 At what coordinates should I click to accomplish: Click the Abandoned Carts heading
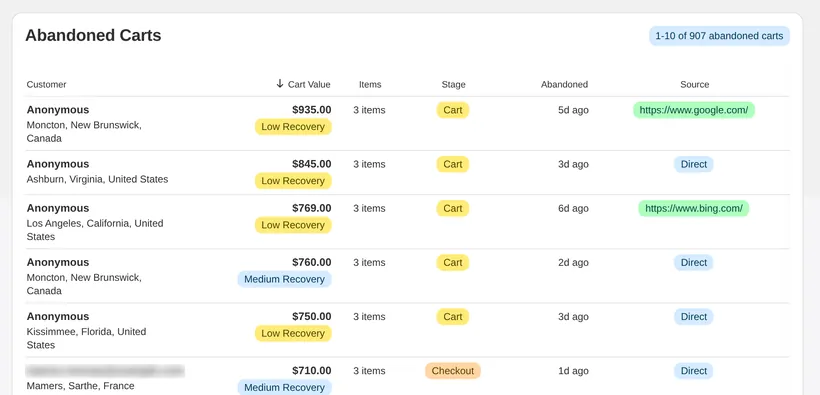click(x=93, y=36)
